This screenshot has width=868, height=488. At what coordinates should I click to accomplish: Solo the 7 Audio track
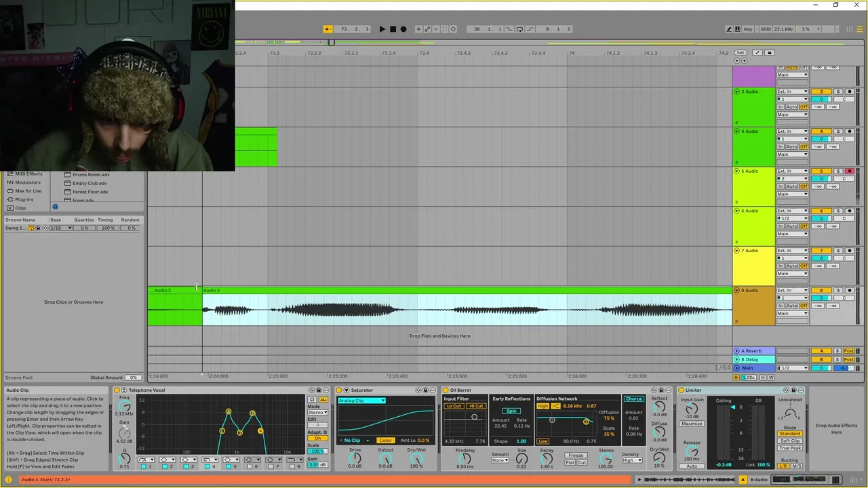coord(838,251)
